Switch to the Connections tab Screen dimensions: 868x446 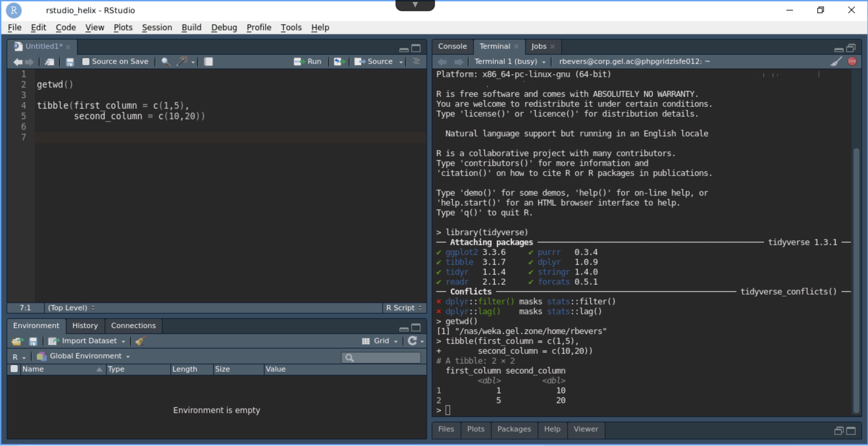(133, 325)
